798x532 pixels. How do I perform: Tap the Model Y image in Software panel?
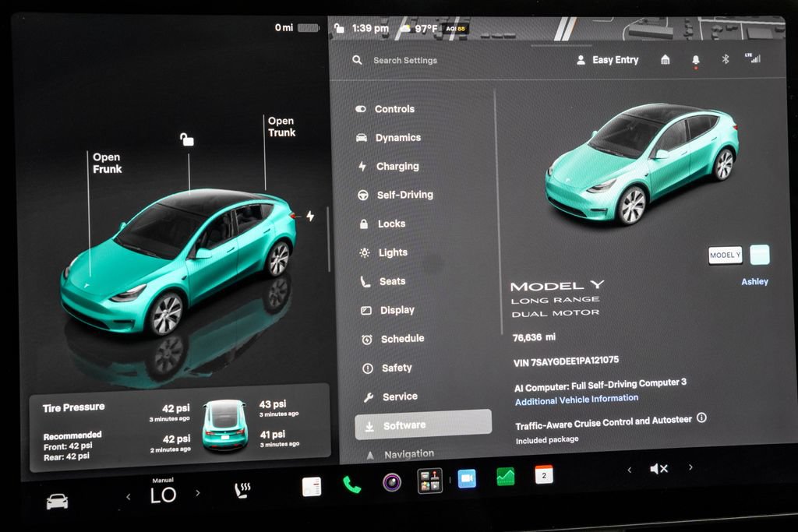coord(642,163)
